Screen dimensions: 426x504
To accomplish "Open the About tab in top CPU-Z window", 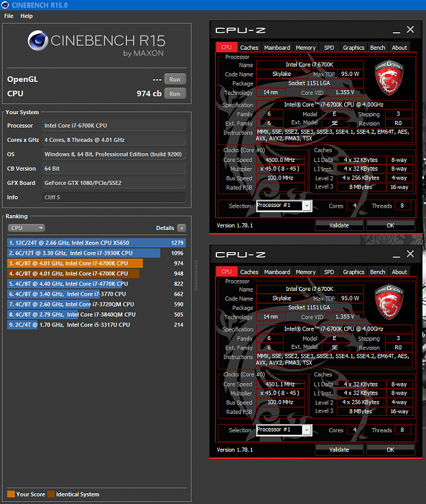I will (399, 48).
